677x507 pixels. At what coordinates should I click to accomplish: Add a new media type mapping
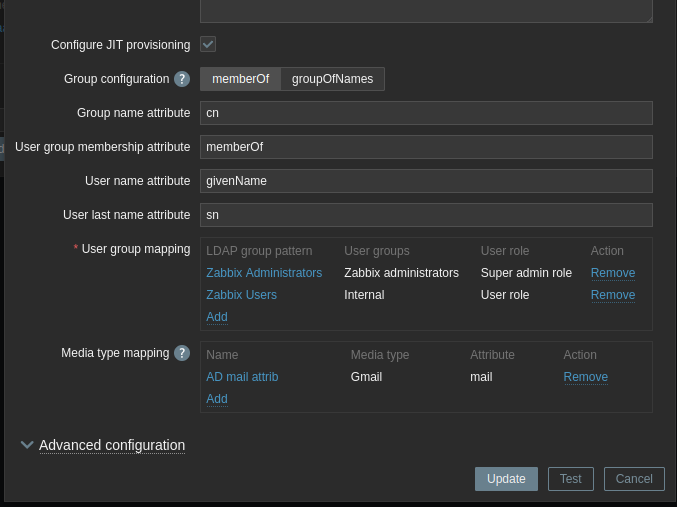tap(216, 399)
